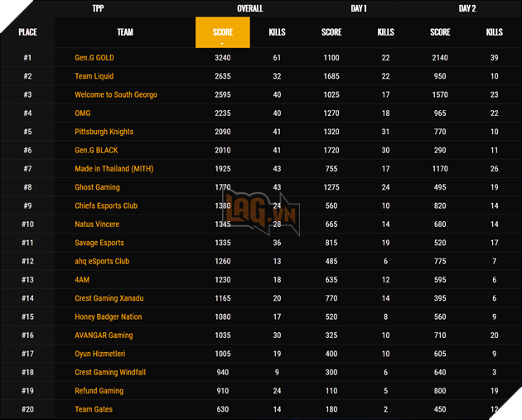Click overall score 2595 for South Georgo
The image size is (522, 420).
click(x=222, y=94)
